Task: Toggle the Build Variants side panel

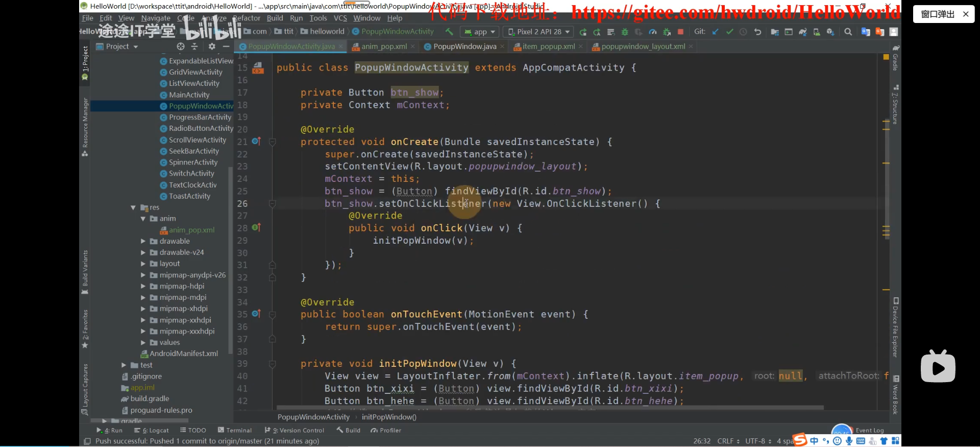Action: point(85,272)
